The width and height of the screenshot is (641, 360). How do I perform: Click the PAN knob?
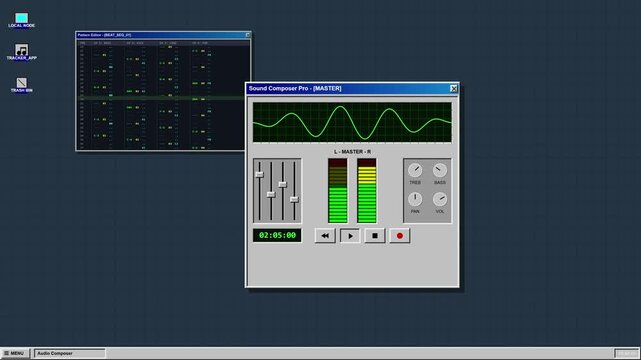(x=415, y=199)
